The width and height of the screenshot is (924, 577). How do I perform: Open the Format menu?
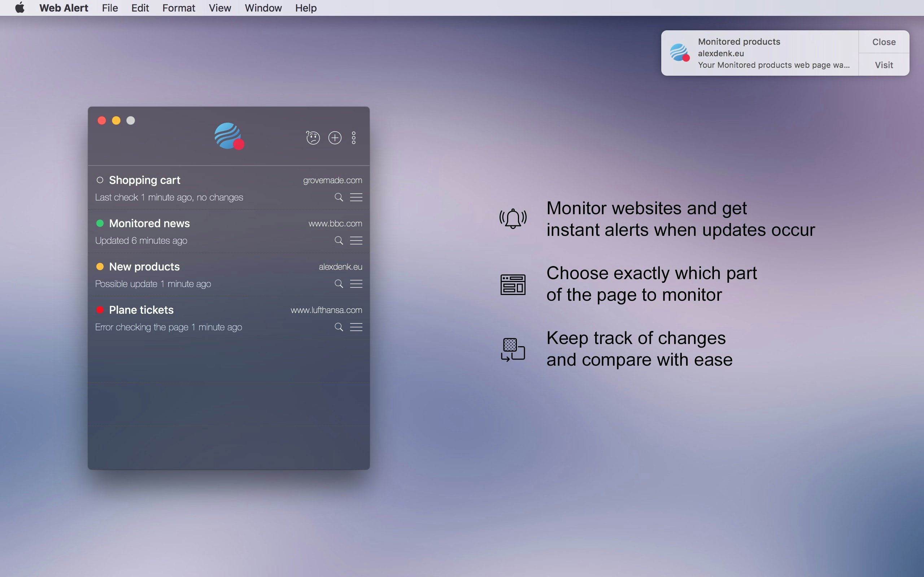pos(178,8)
